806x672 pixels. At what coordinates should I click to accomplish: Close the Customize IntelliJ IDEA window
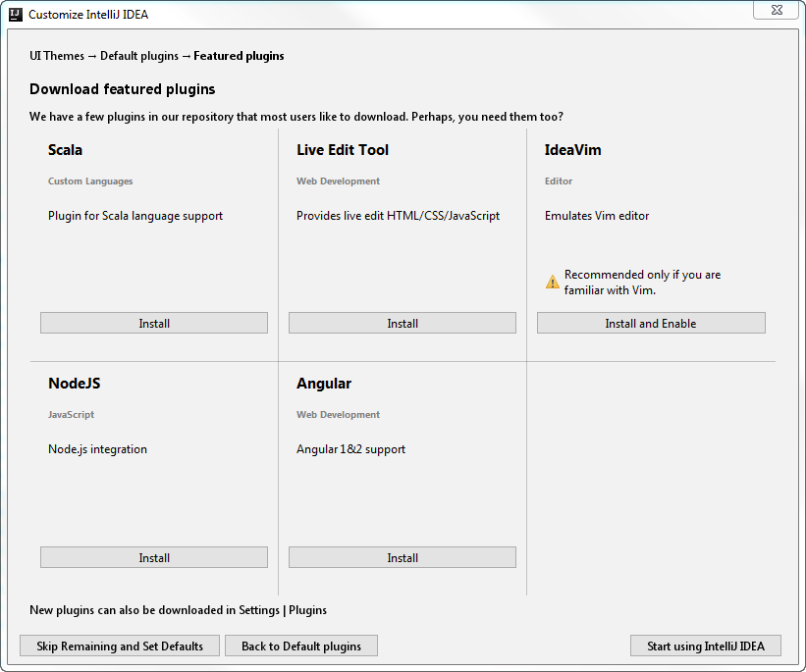tap(776, 10)
